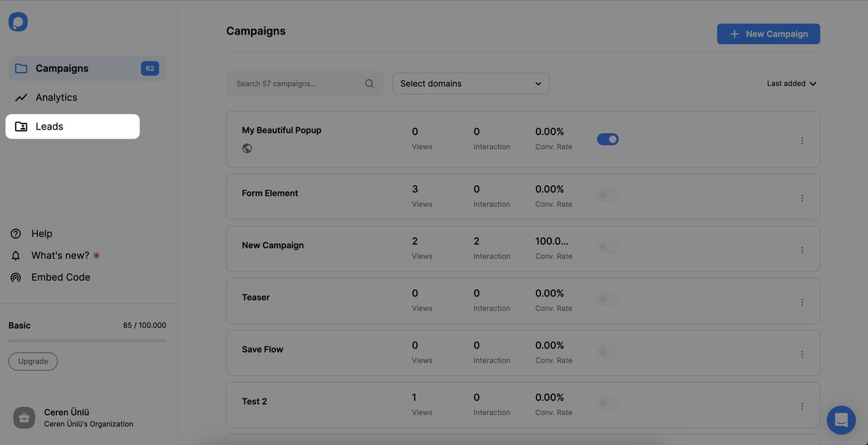
Task: Disable the My Beautiful Popup toggle
Action: tap(608, 139)
